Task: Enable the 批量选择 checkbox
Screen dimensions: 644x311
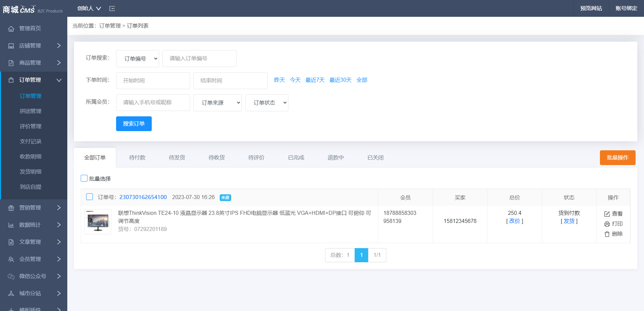Action: pyautogui.click(x=84, y=178)
